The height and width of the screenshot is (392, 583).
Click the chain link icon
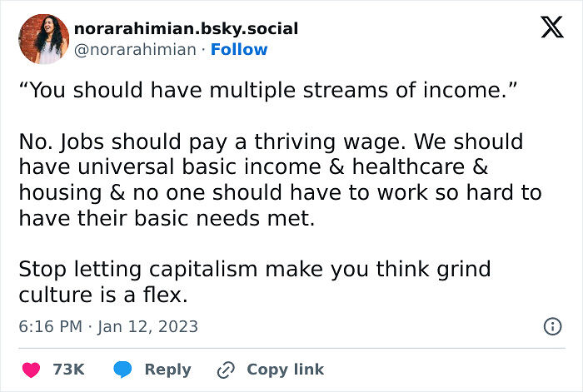[226, 370]
